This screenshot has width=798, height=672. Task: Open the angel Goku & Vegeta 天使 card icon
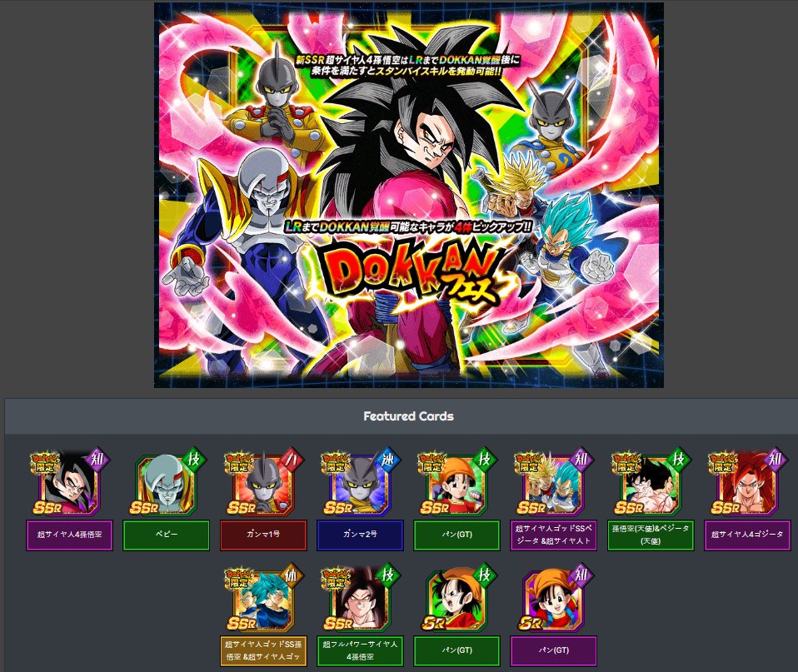pos(651,483)
